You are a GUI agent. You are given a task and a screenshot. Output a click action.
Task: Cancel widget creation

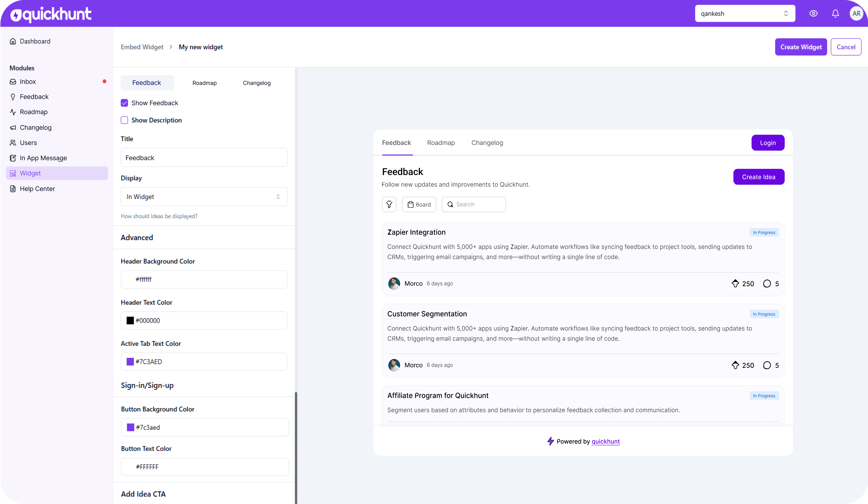click(846, 47)
